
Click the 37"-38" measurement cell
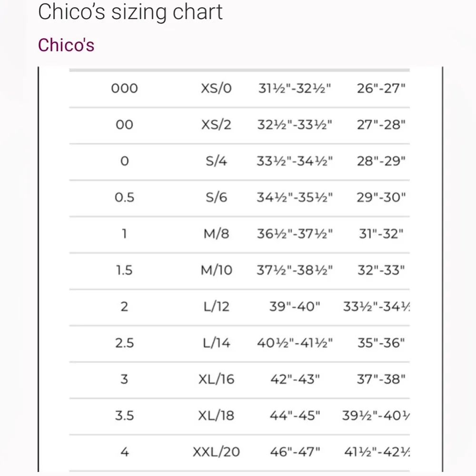[381, 379]
